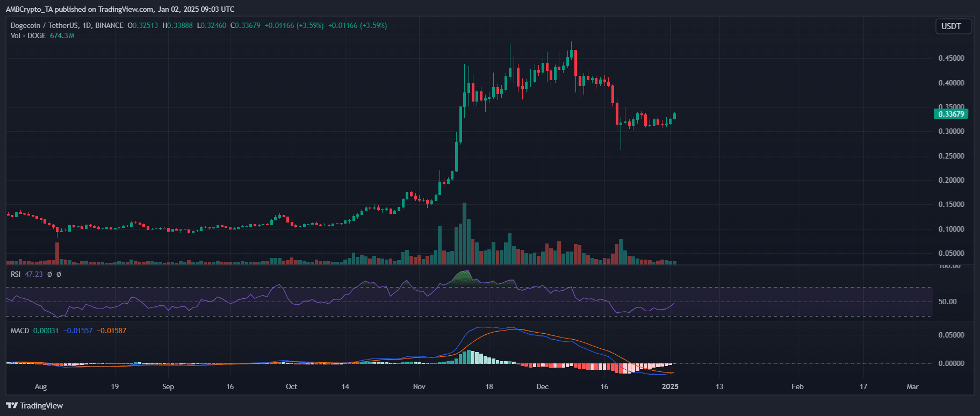Screen dimensions: 980x416
Task: Click the 14 date label after Oct
Action: pos(345,386)
